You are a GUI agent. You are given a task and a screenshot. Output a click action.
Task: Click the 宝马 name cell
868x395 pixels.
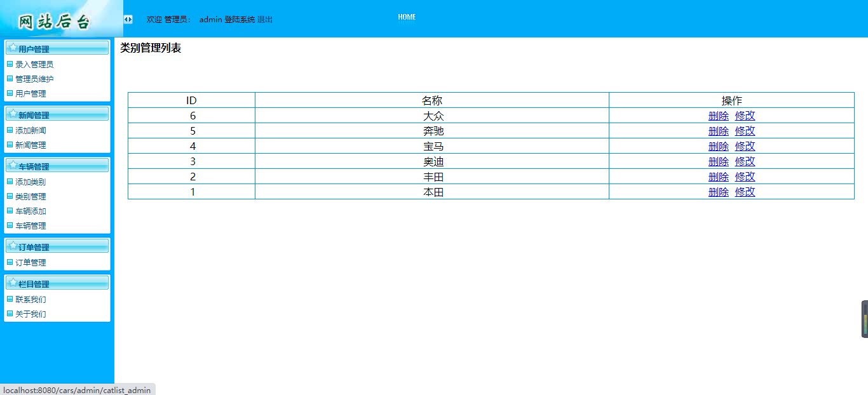pyautogui.click(x=432, y=146)
